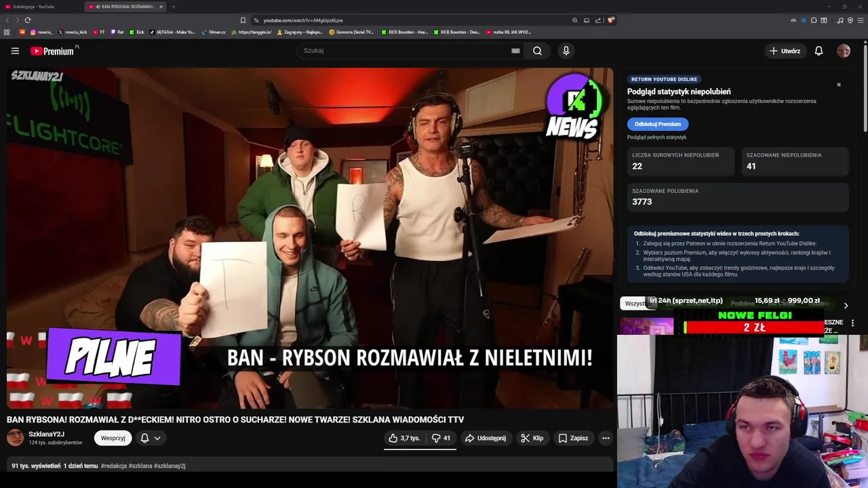Close the BAN RYBSONA browser tab
Screen dimensions: 868x488
click(x=161, y=7)
